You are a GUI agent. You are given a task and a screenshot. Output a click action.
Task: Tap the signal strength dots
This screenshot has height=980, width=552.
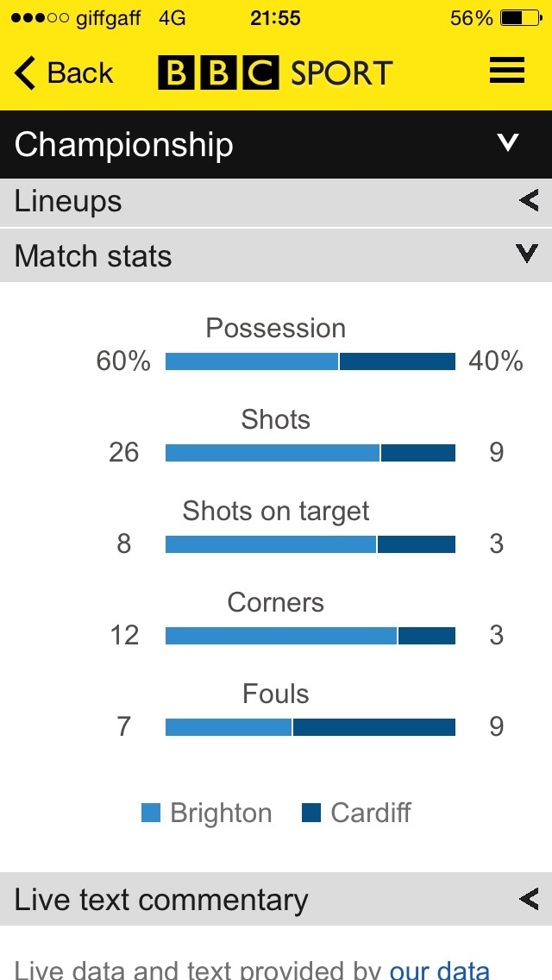[x=40, y=18]
